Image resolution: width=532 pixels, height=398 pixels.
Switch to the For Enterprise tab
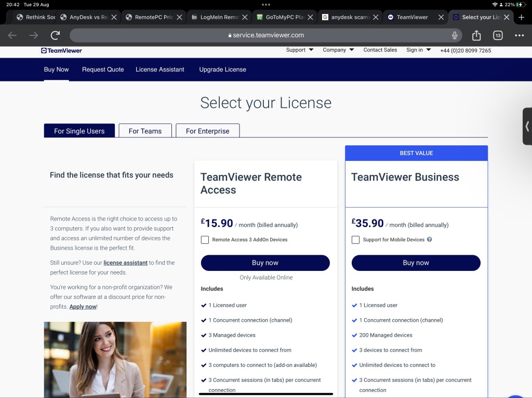point(208,131)
